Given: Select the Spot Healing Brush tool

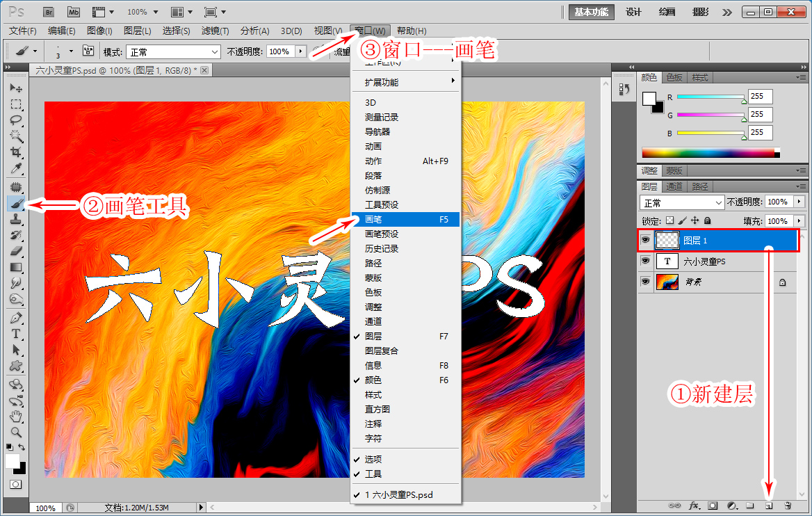Looking at the screenshot, I should [x=16, y=186].
